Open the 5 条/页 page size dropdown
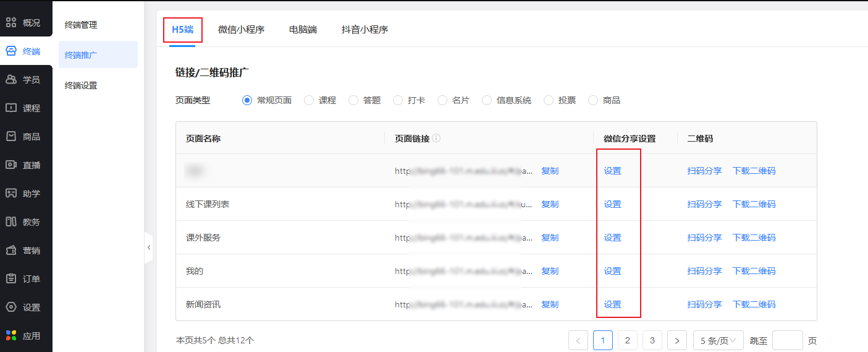This screenshot has width=868, height=352. [718, 340]
